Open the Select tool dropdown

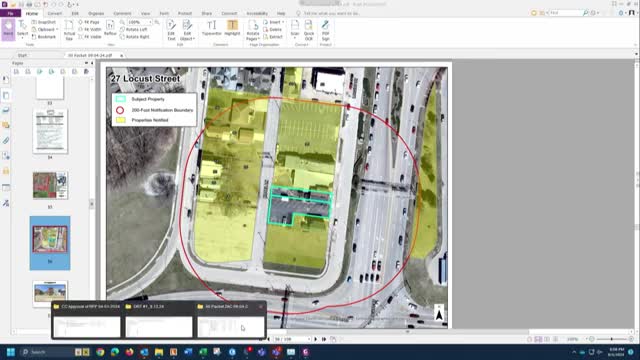[x=22, y=37]
